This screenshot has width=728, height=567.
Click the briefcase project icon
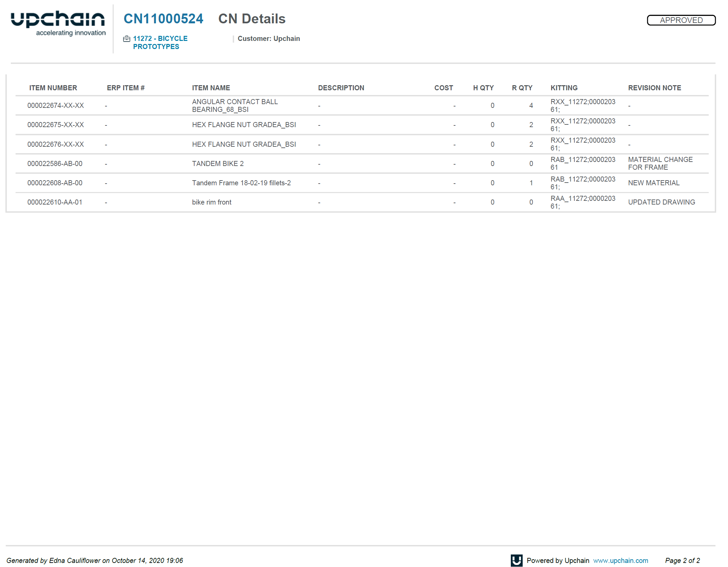(127, 39)
